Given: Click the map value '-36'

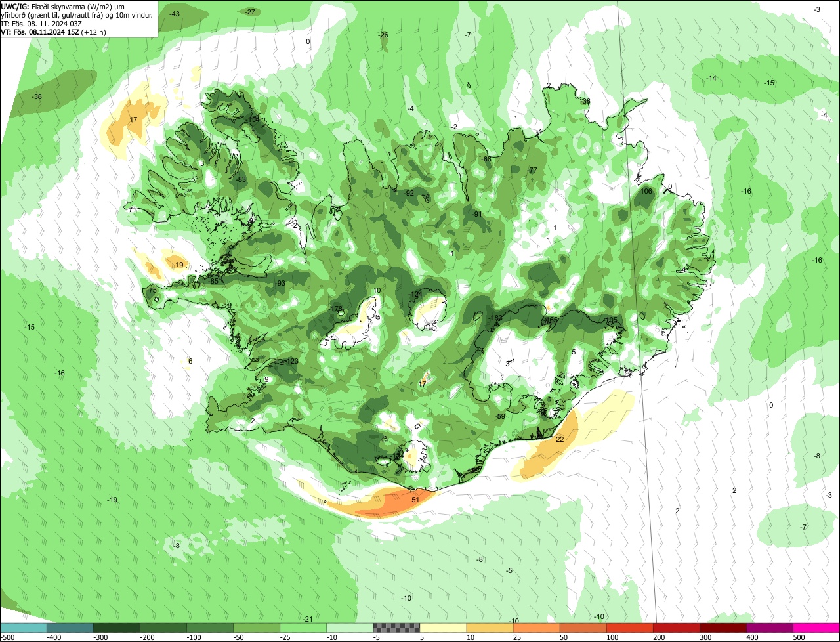Looking at the screenshot, I should pos(585,101).
